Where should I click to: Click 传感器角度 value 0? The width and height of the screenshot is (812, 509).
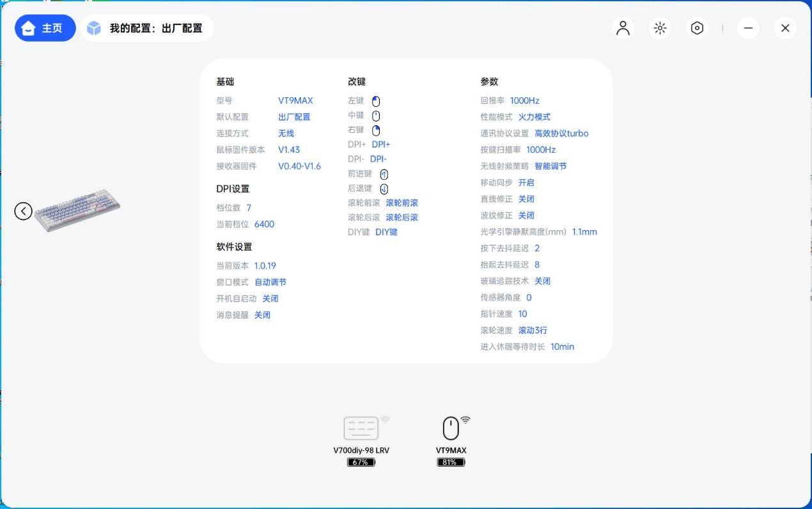click(x=529, y=297)
